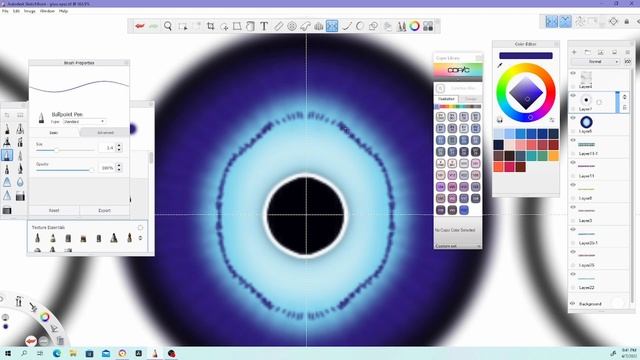Select the Ruler guide tool
640x360 pixels.
click(278, 26)
